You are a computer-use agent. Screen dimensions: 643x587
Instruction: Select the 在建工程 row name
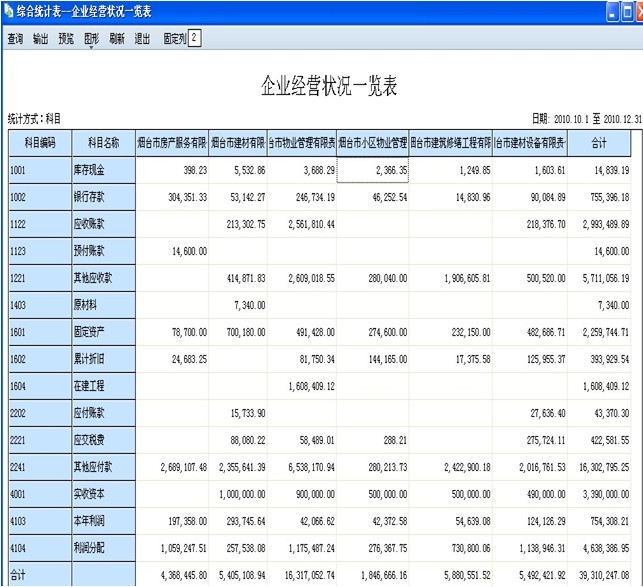click(103, 386)
